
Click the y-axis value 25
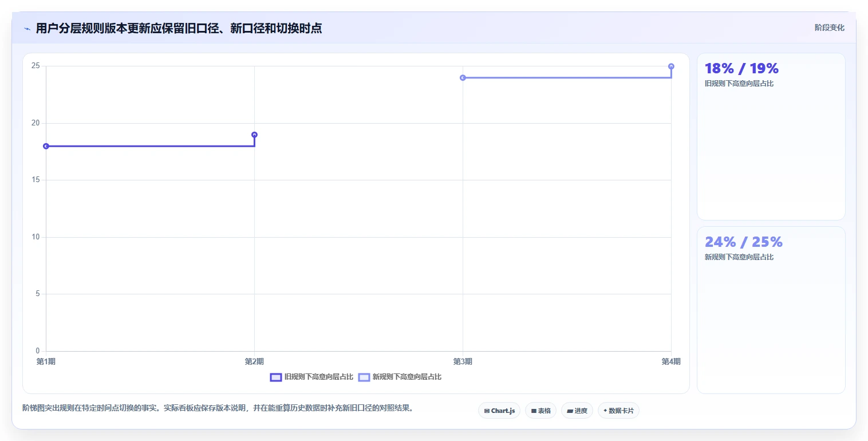[x=35, y=66]
